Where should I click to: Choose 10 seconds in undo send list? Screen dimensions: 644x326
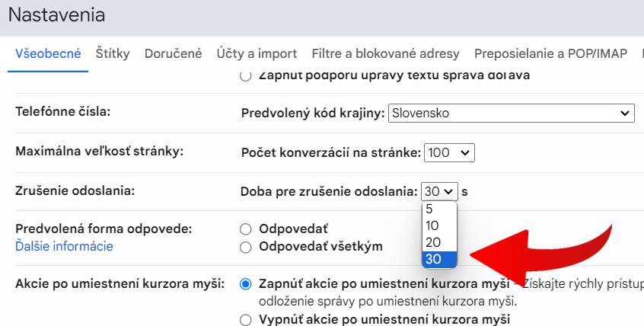coord(439,225)
